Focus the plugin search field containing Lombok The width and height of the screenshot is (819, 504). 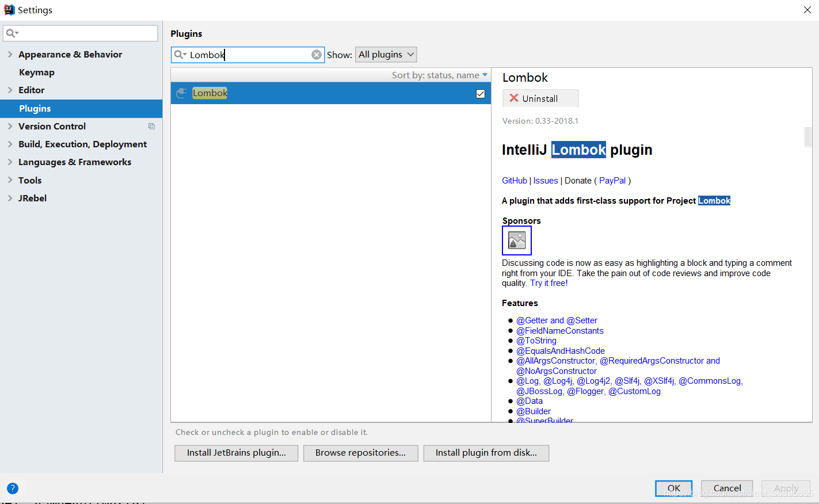(x=248, y=55)
